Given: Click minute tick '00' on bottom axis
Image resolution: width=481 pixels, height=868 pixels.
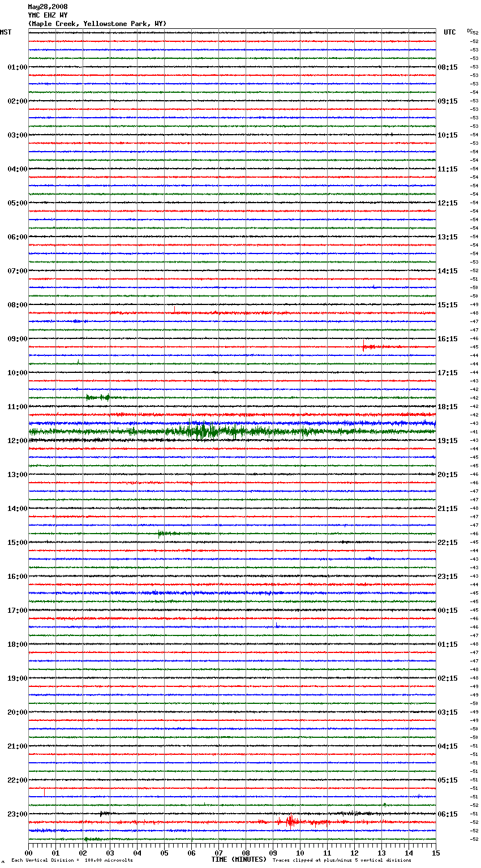Looking at the screenshot, I should pyautogui.click(x=29, y=853).
